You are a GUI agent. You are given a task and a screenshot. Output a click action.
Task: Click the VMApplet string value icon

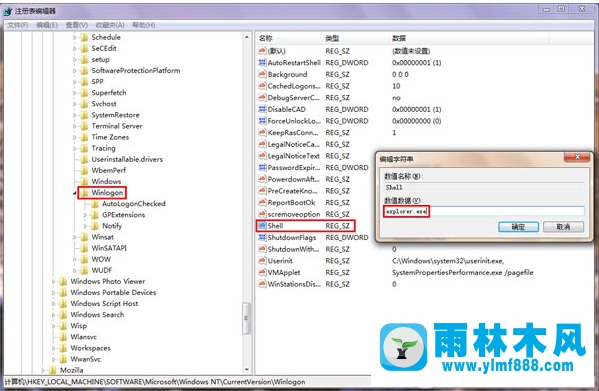click(262, 272)
